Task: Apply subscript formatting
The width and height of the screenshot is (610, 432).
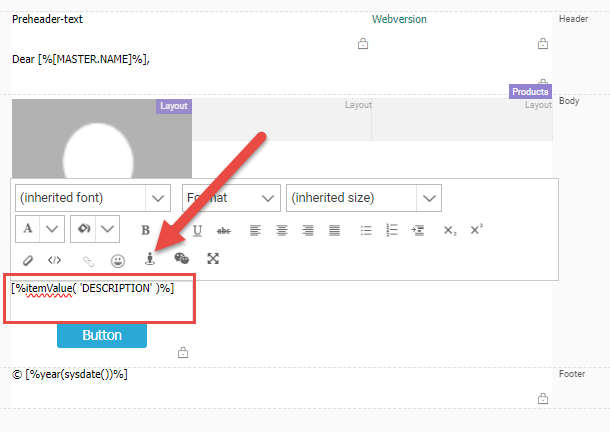Action: coord(450,230)
